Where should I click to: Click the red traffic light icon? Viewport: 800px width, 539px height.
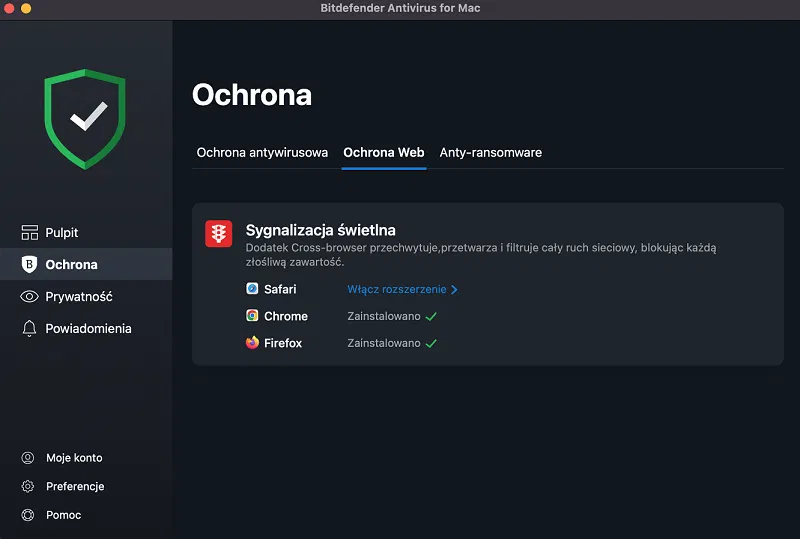219,234
